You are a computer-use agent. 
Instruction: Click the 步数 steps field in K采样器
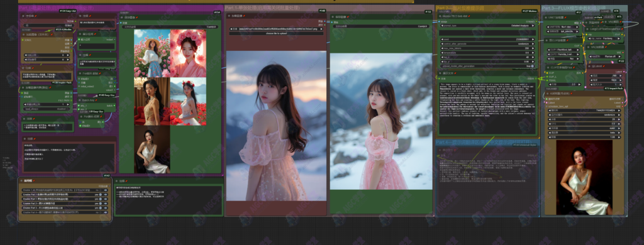click(x=584, y=119)
